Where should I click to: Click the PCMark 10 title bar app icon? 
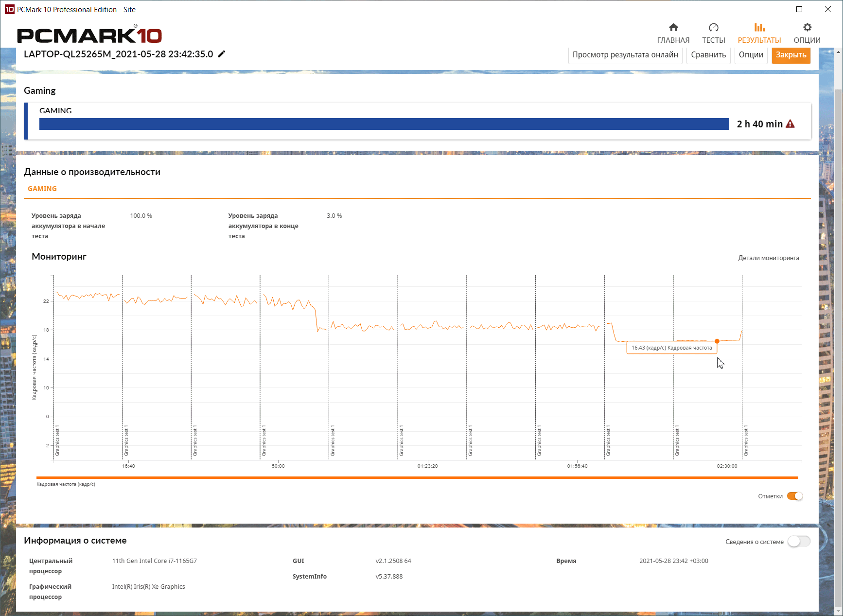click(x=9, y=9)
